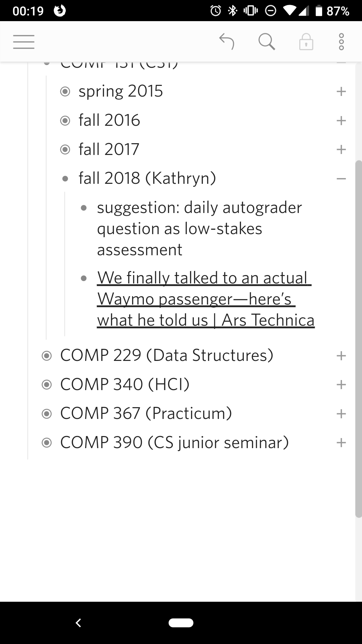362x644 pixels.
Task: Click the vertical scrollbar thumb
Action: (x=359, y=339)
